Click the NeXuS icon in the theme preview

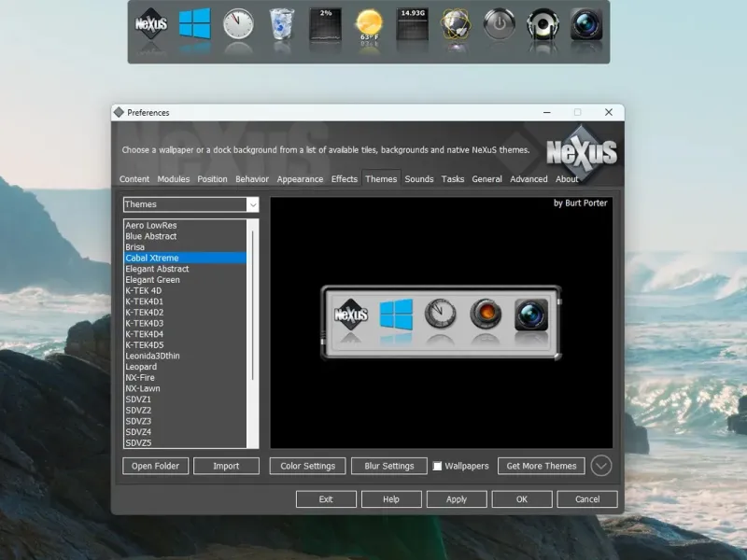tap(351, 315)
